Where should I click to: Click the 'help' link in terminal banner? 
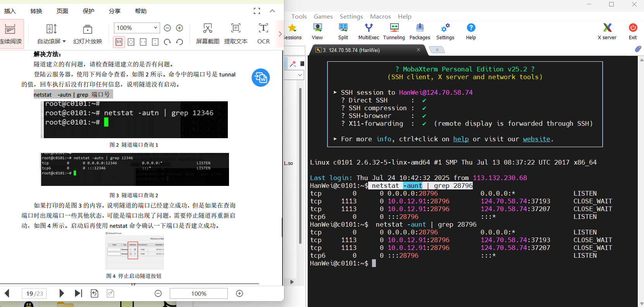(x=461, y=139)
